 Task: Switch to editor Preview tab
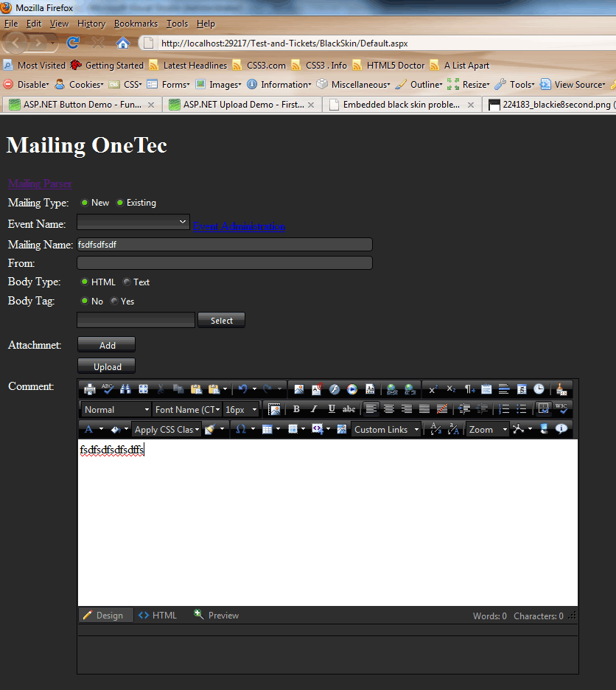pos(216,616)
